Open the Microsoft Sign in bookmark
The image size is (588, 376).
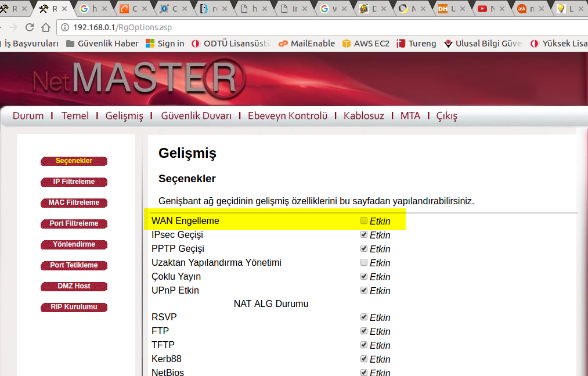click(x=165, y=44)
